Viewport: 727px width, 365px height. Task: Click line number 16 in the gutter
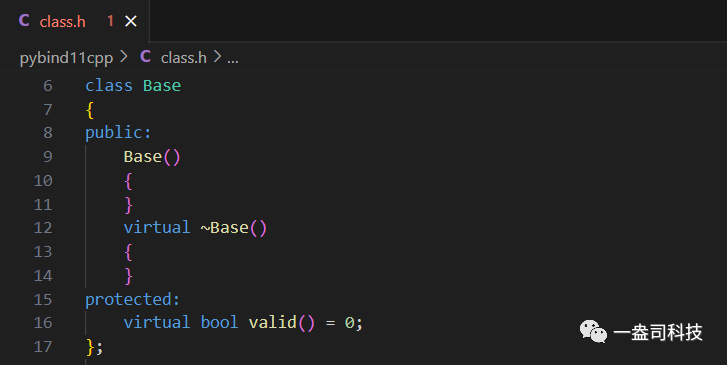(43, 322)
